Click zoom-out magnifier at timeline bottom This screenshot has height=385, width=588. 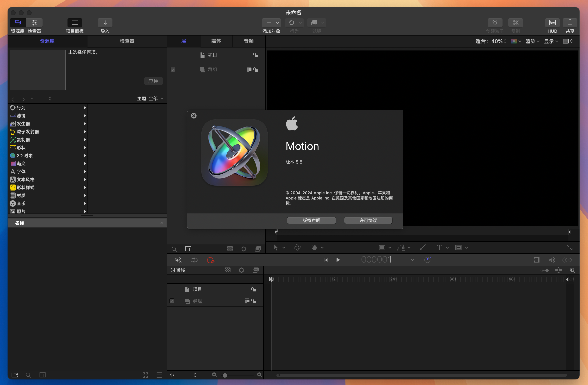215,375
